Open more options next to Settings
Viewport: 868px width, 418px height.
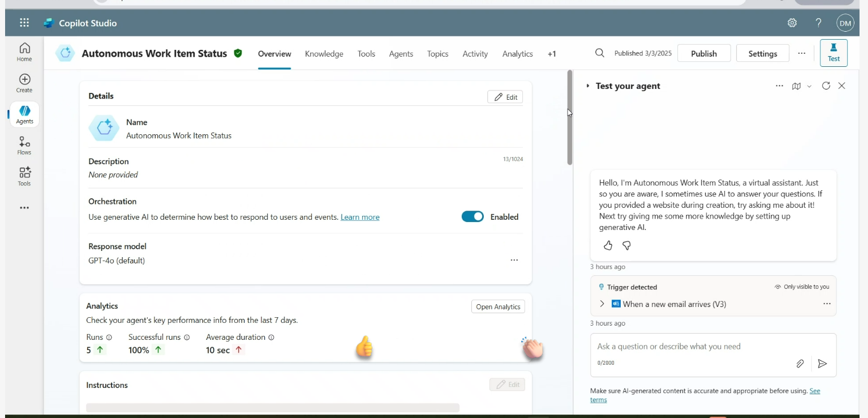click(802, 53)
